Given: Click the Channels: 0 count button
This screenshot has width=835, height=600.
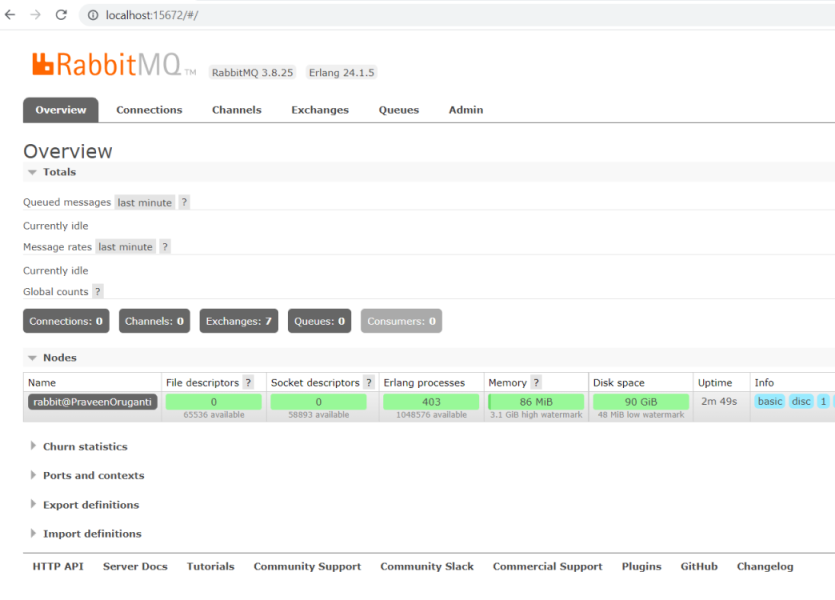Looking at the screenshot, I should 154,321.
